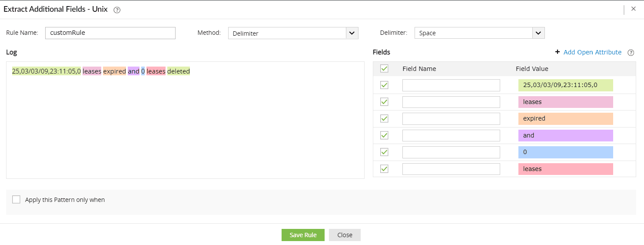This screenshot has width=644, height=245.
Task: Click the Rule Name input field
Action: click(110, 33)
